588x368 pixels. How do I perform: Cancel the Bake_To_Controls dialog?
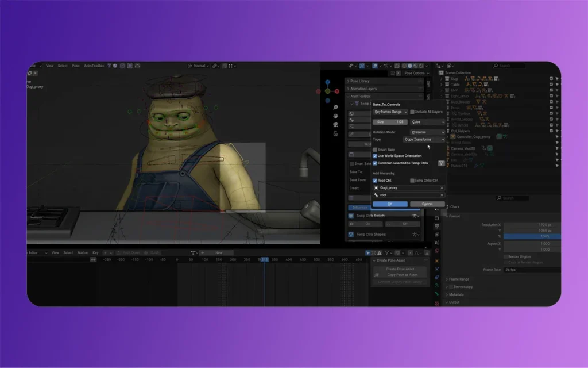(x=427, y=204)
